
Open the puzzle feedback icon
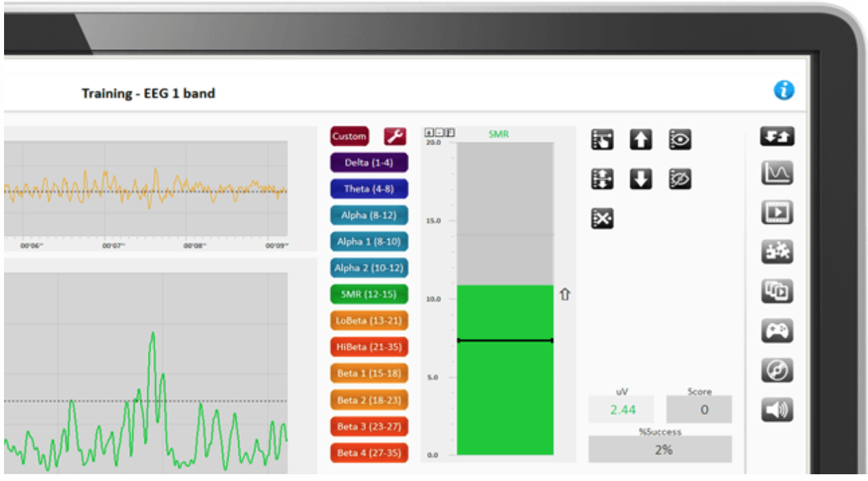(777, 252)
